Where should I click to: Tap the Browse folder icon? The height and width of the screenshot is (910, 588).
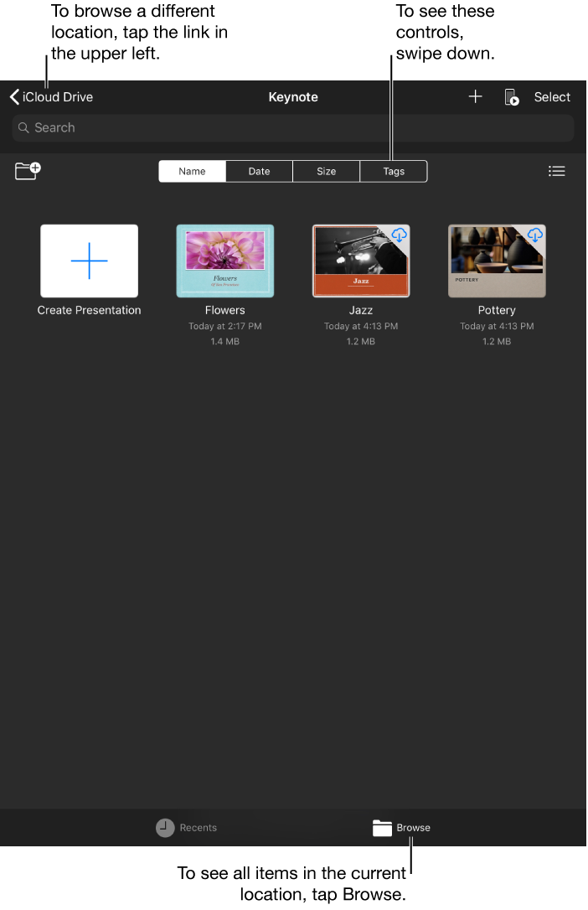[382, 828]
